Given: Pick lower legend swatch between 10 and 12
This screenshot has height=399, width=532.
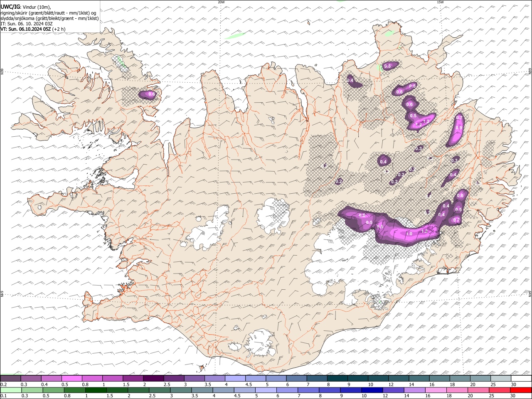Looking at the screenshot, I should 372,390.
